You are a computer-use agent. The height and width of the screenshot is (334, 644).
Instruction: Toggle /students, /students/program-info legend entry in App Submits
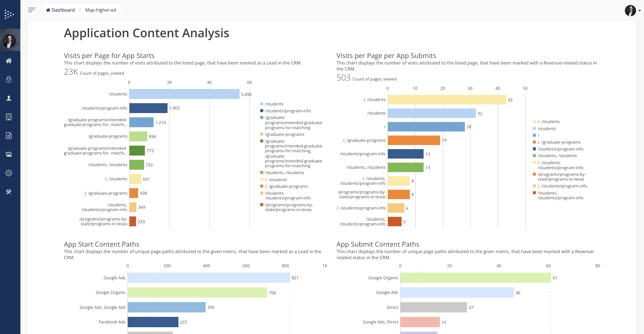click(x=558, y=195)
